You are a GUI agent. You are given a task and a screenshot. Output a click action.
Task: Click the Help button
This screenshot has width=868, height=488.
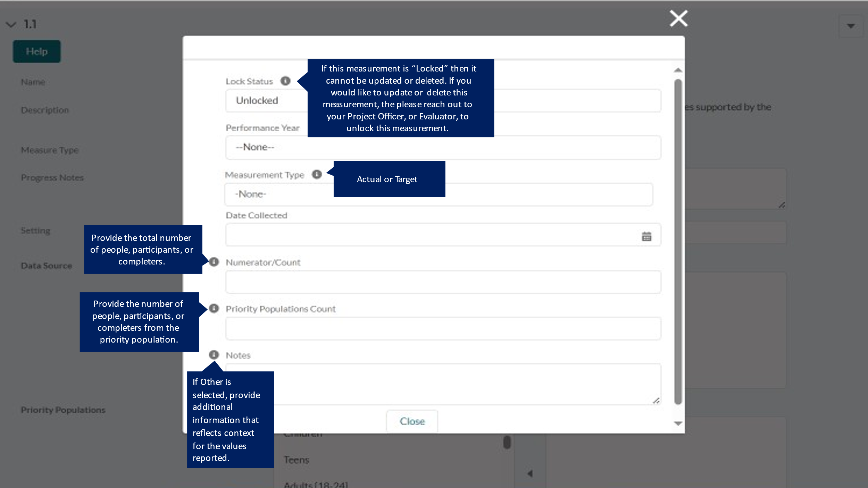tap(37, 51)
